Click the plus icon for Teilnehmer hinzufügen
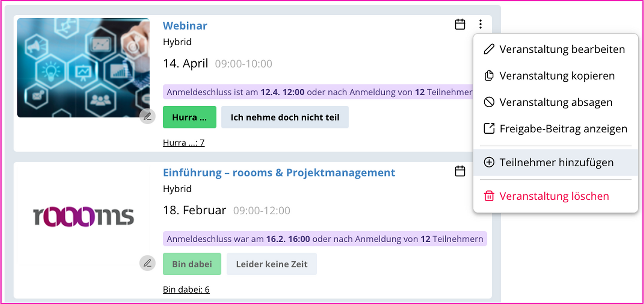Viewport: 644px width, 304px height. point(489,162)
